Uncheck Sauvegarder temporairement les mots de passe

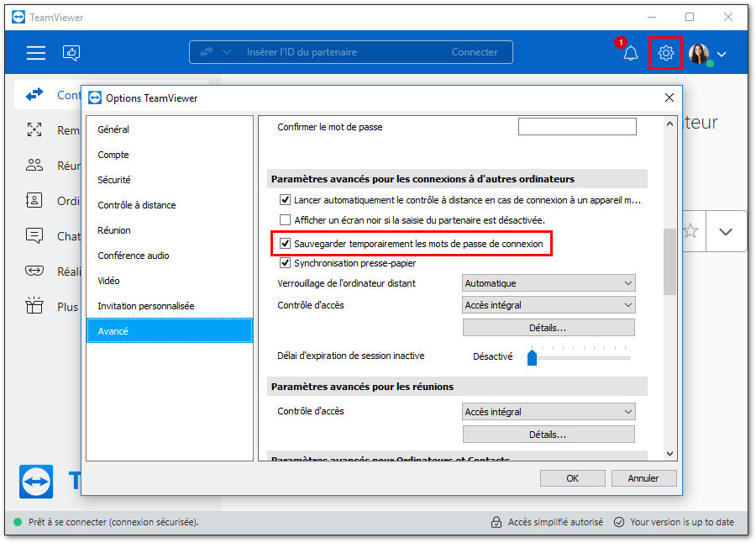(x=286, y=243)
